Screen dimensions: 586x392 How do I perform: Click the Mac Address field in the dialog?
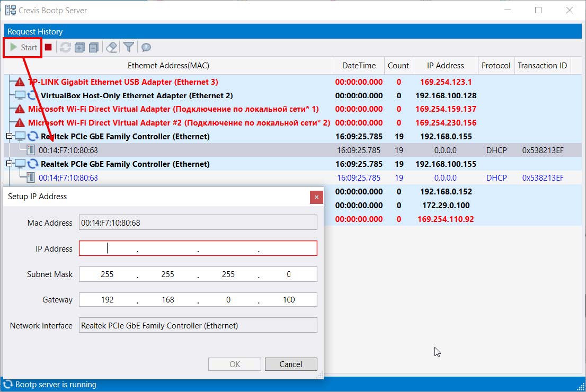(x=198, y=222)
